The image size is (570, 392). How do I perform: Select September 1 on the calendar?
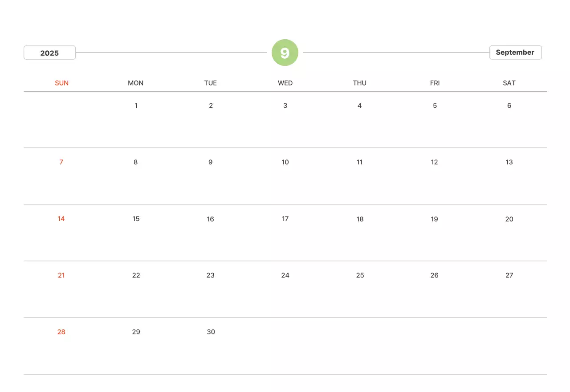(x=136, y=106)
